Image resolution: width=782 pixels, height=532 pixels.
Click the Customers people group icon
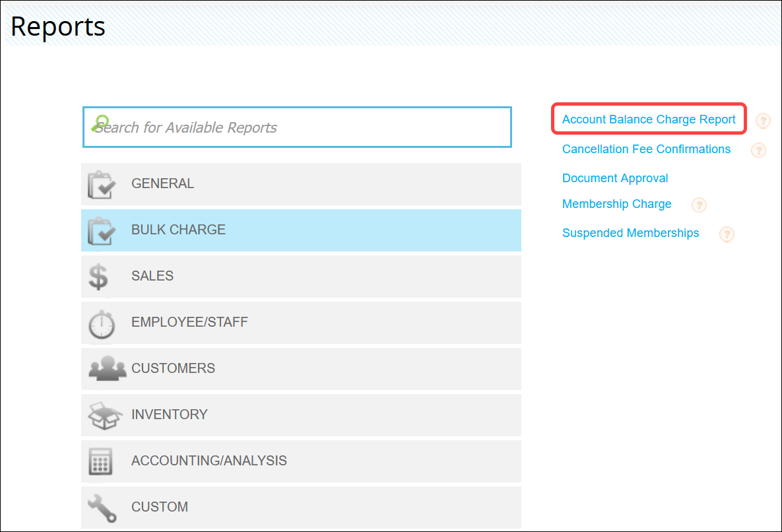[x=107, y=368]
